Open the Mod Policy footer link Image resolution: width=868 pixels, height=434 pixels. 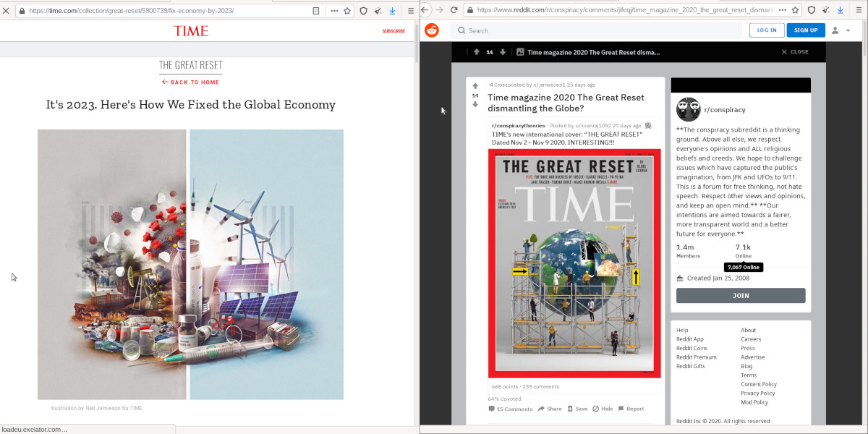pyautogui.click(x=754, y=402)
